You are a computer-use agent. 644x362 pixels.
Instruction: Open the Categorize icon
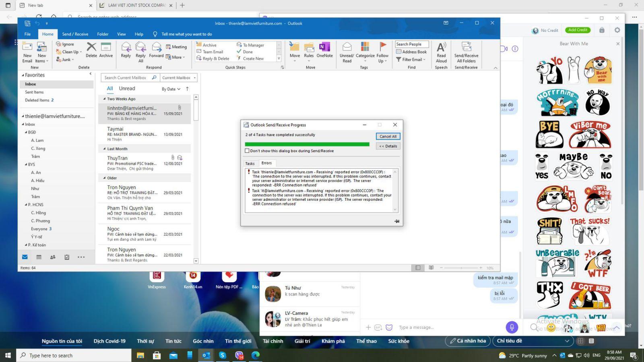[x=365, y=47]
